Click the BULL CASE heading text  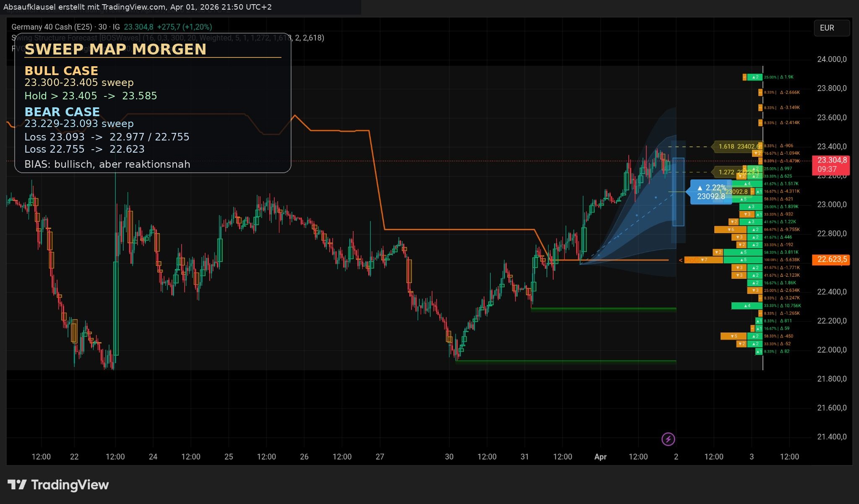pos(61,70)
